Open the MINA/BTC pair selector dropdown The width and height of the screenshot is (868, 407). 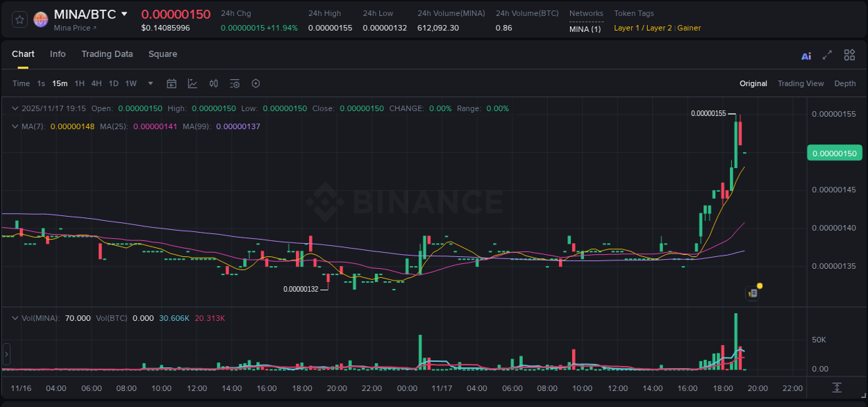124,13
